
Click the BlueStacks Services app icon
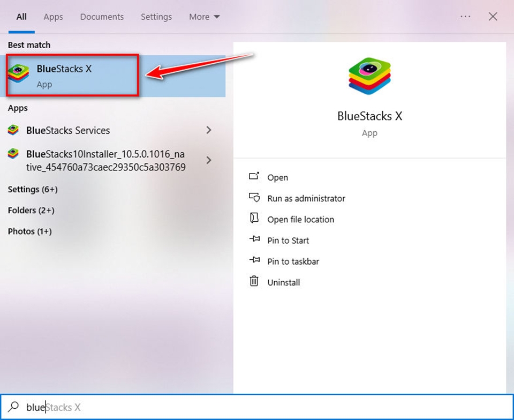[x=13, y=130]
